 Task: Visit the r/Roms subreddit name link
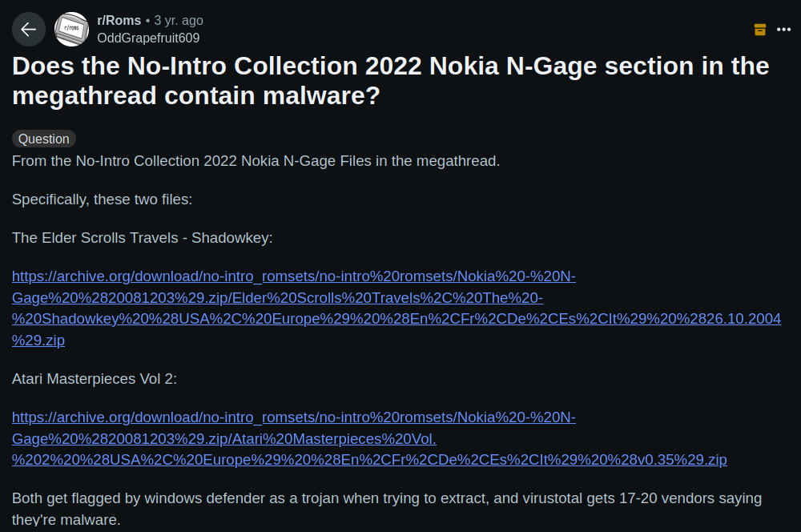[119, 21]
